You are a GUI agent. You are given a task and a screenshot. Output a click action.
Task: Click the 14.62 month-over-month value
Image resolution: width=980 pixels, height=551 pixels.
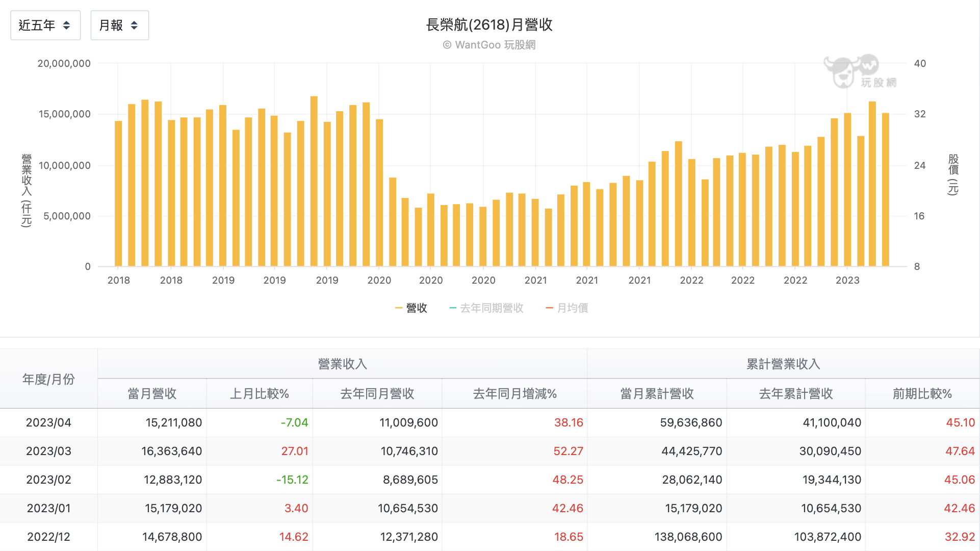(x=294, y=537)
